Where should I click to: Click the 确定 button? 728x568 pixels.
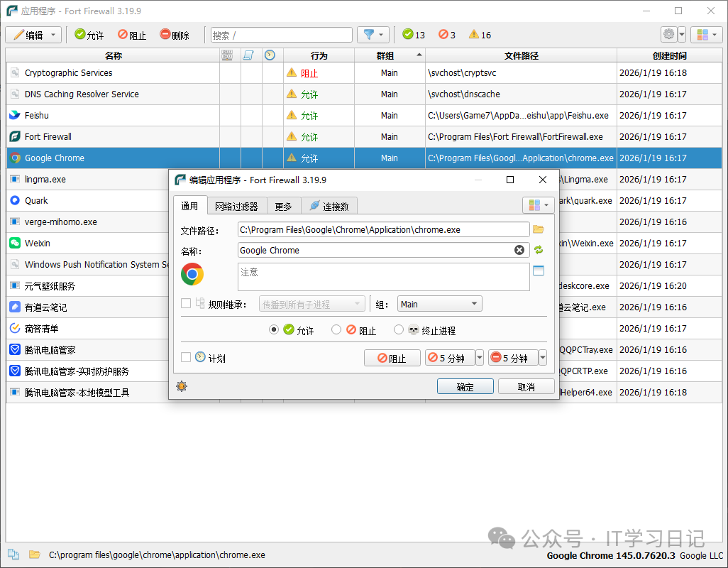click(x=465, y=387)
